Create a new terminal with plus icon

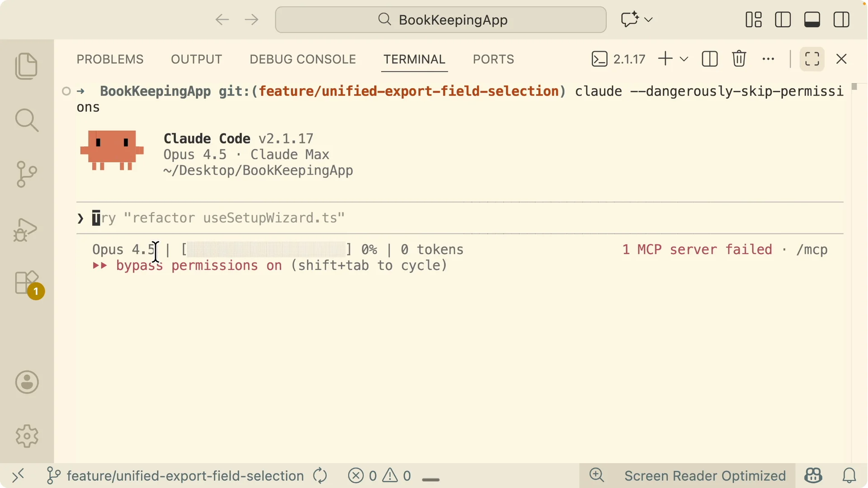click(x=665, y=59)
